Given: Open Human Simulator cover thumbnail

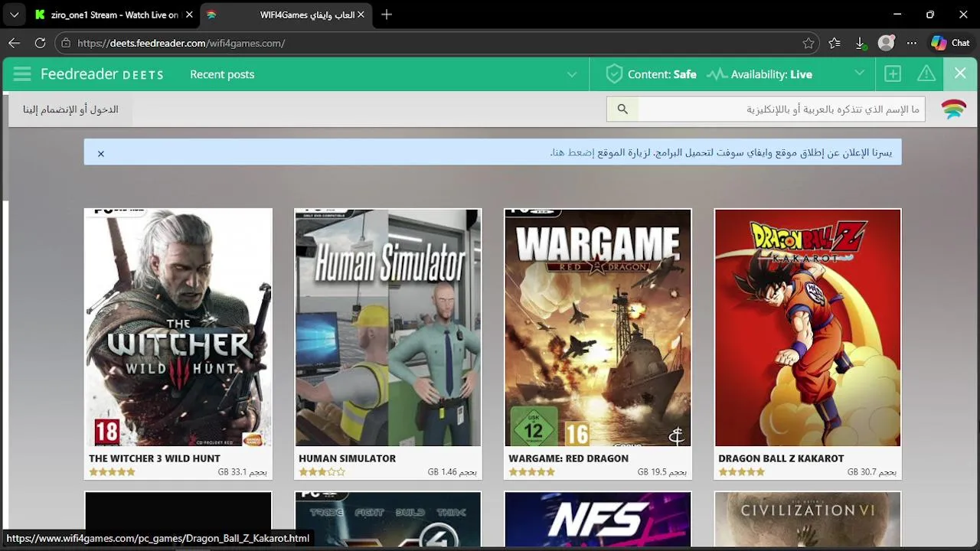Looking at the screenshot, I should [388, 327].
